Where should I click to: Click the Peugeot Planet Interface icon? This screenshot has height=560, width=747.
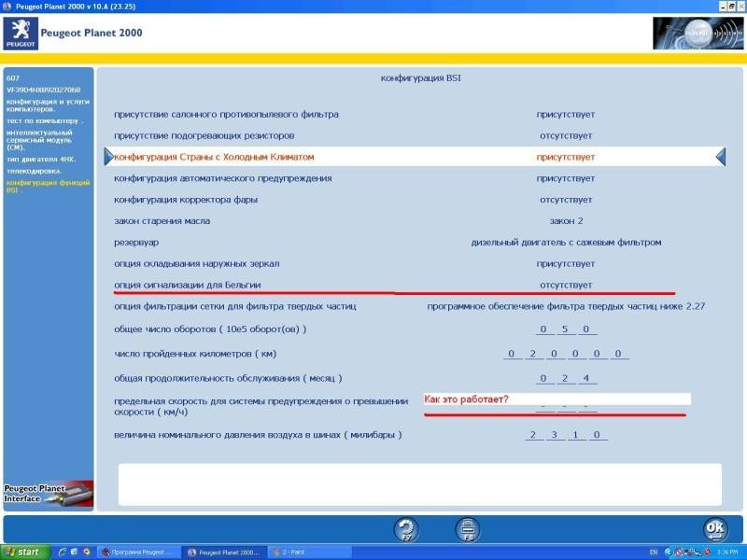[x=47, y=493]
